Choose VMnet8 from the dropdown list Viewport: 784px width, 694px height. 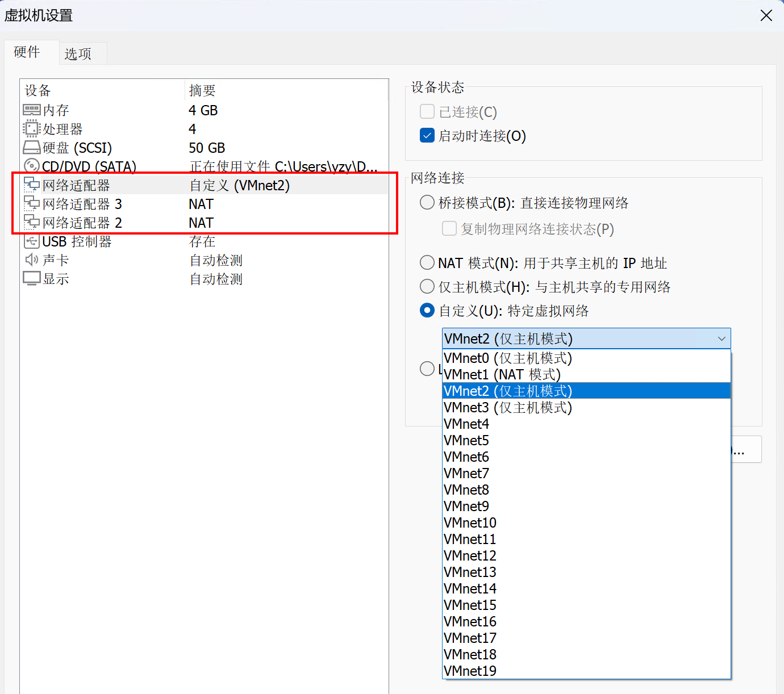point(586,490)
